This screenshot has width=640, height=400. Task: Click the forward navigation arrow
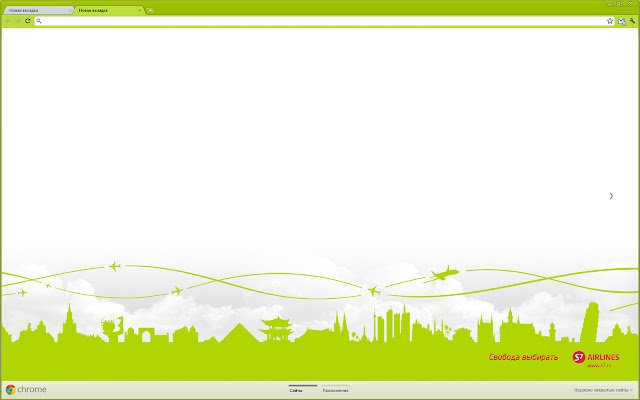point(18,21)
